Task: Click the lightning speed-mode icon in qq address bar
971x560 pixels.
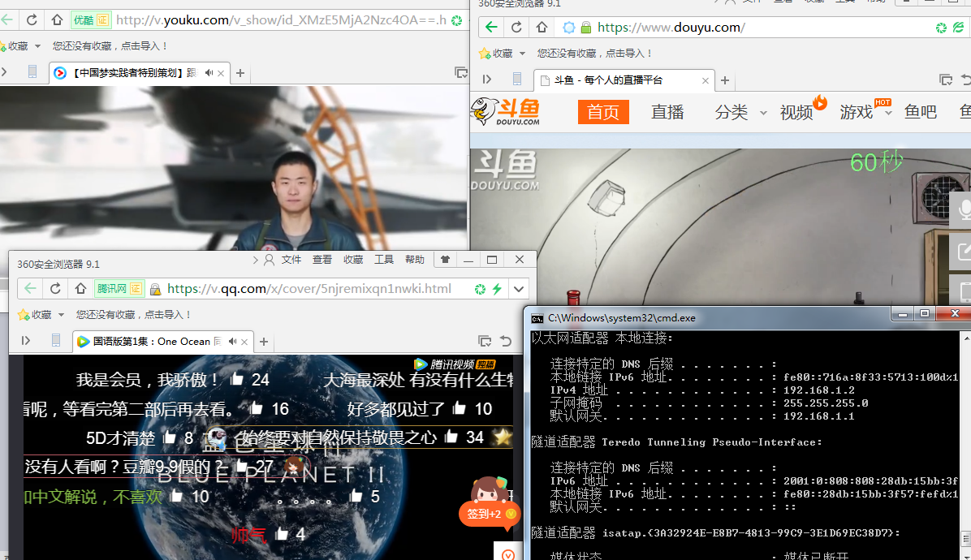Action: click(x=497, y=289)
